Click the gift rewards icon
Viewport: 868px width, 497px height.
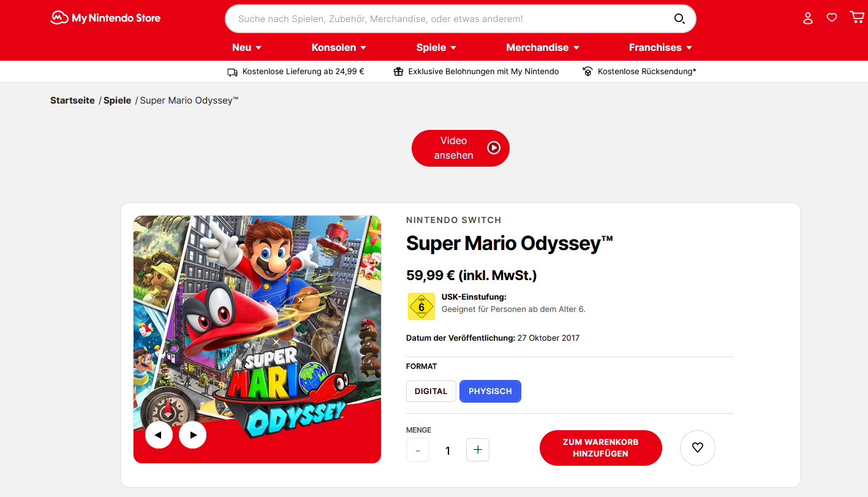398,72
